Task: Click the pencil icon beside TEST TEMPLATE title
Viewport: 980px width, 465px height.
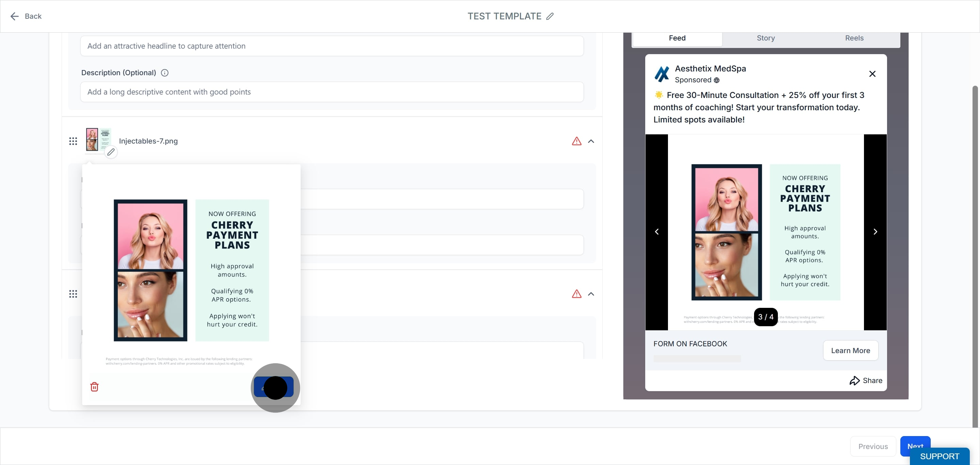Action: pos(550,16)
